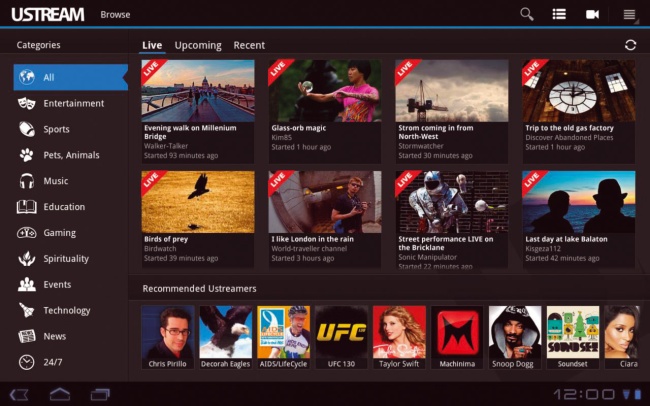The width and height of the screenshot is (650, 406).
Task: Tap the list view icon in top bar
Action: coord(559,14)
